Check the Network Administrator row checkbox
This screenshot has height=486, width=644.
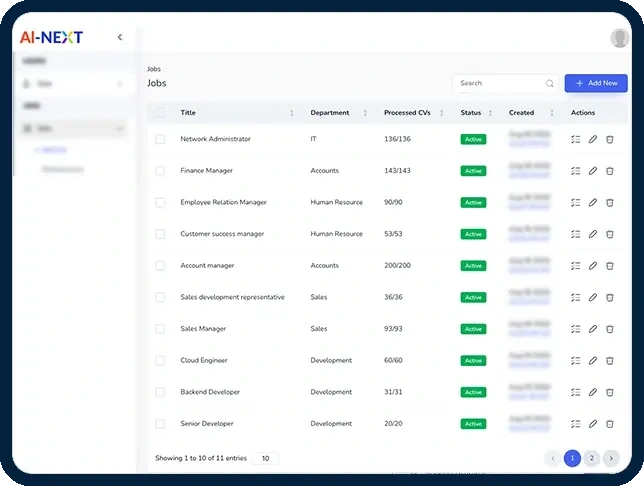(x=160, y=139)
